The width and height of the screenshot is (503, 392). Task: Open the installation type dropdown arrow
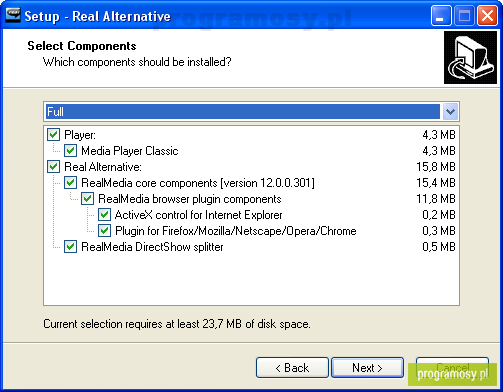(x=450, y=112)
